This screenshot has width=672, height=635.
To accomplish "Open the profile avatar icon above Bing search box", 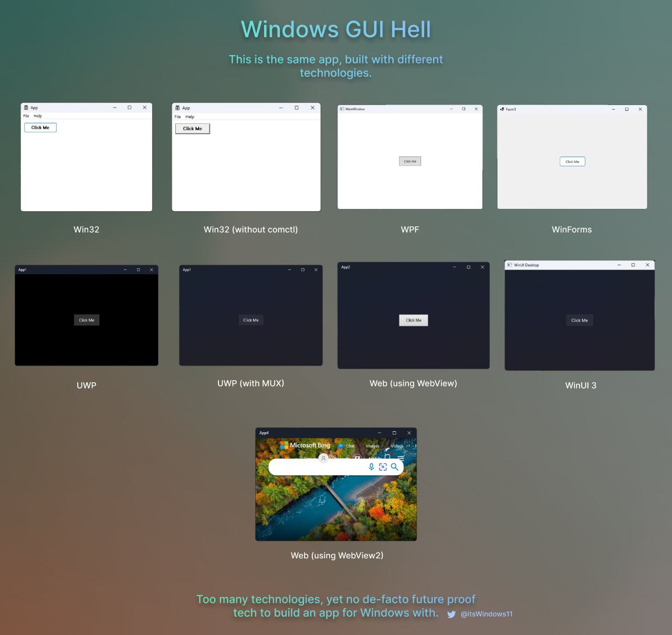I will (323, 458).
